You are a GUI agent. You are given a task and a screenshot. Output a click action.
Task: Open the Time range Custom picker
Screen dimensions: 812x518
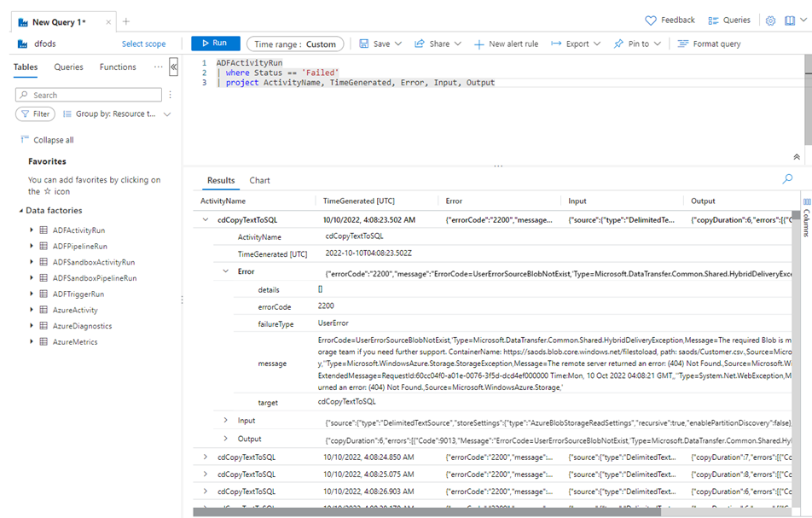[295, 44]
